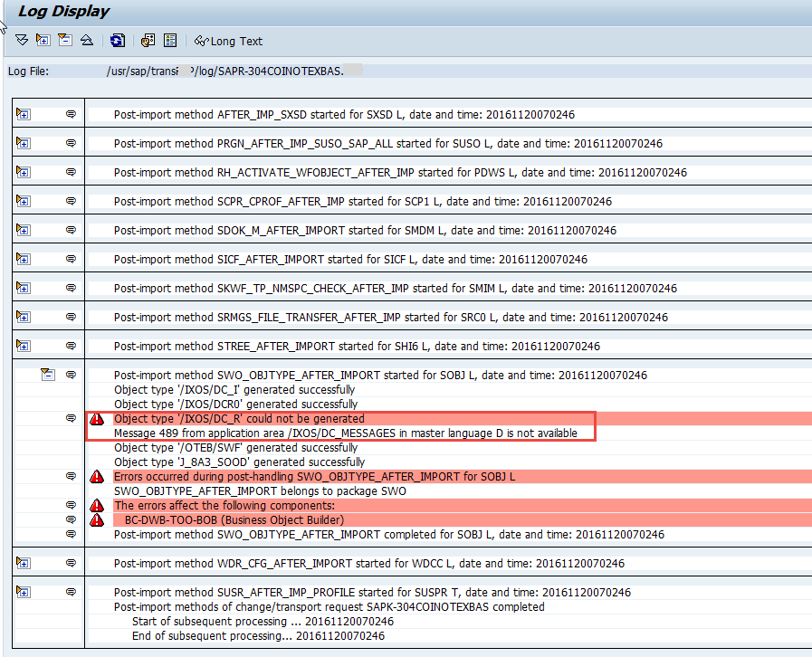Select the SWO_OBJTYPE_AFTER_IMPORT completed text line
The image size is (812, 657).
coord(389,535)
